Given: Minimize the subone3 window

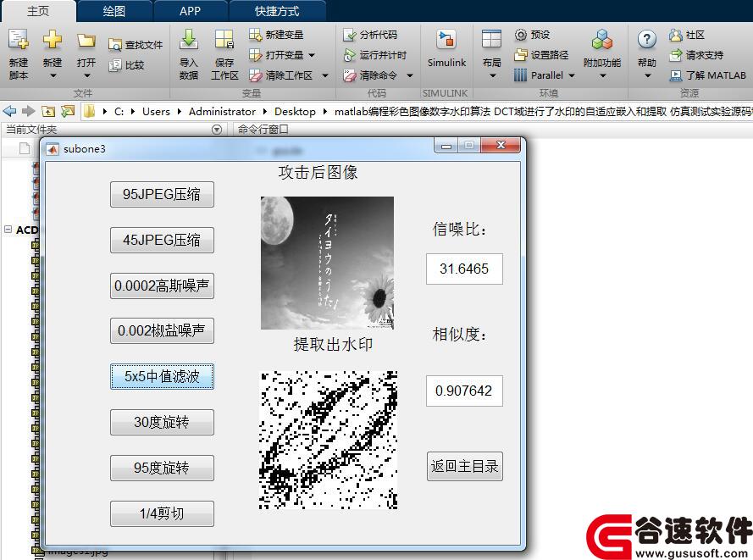Looking at the screenshot, I should [x=446, y=145].
